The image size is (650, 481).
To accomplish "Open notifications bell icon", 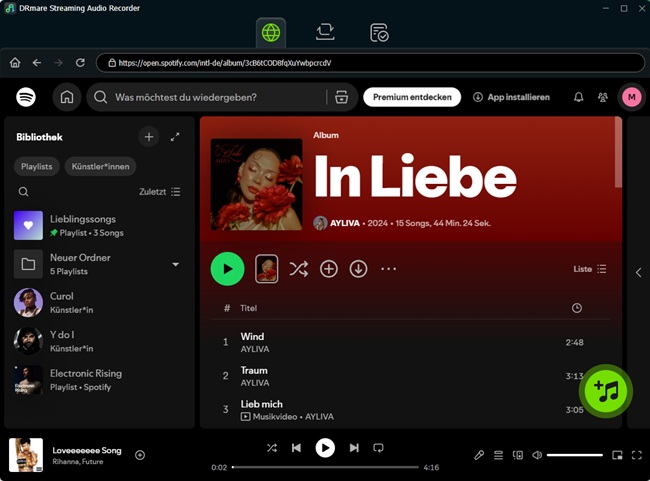I will 578,97.
